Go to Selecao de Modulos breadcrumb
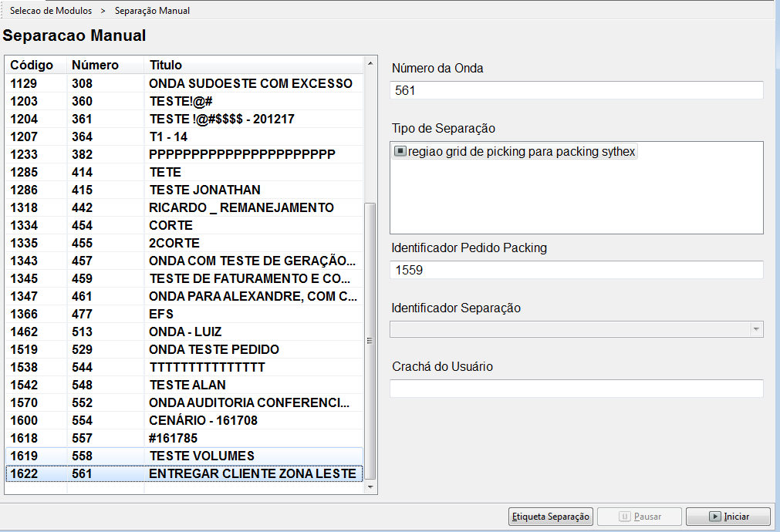The width and height of the screenshot is (780, 532). pos(51,11)
